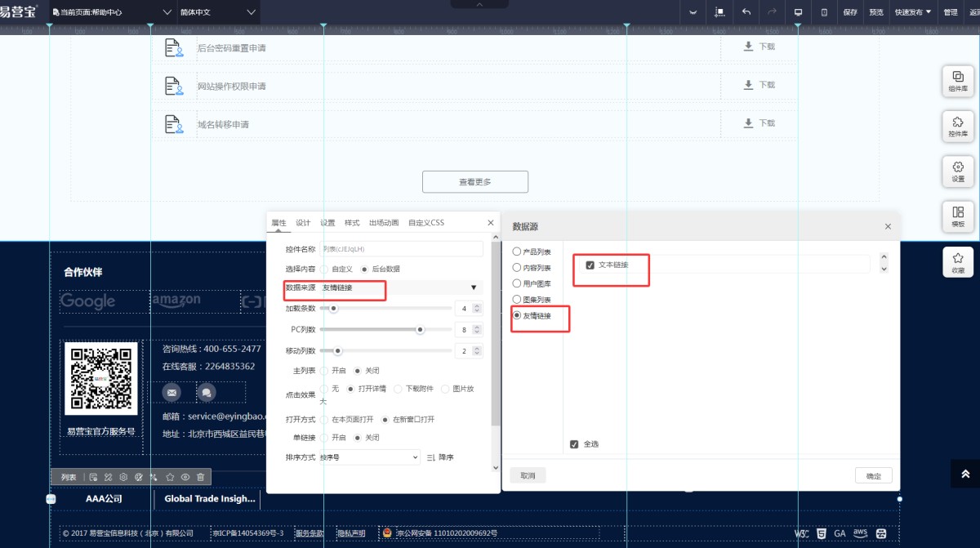Image resolution: width=980 pixels, height=548 pixels.
Task: Open the 控件库 widget library panel
Action: pyautogui.click(x=958, y=126)
